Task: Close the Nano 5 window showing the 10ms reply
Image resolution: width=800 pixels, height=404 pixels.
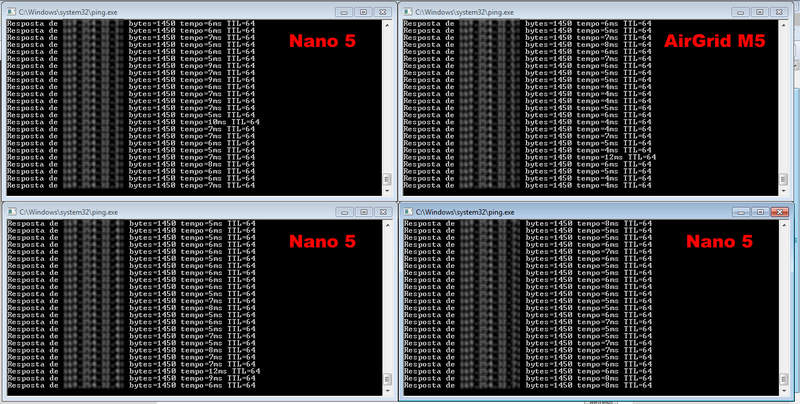Action: click(x=383, y=12)
